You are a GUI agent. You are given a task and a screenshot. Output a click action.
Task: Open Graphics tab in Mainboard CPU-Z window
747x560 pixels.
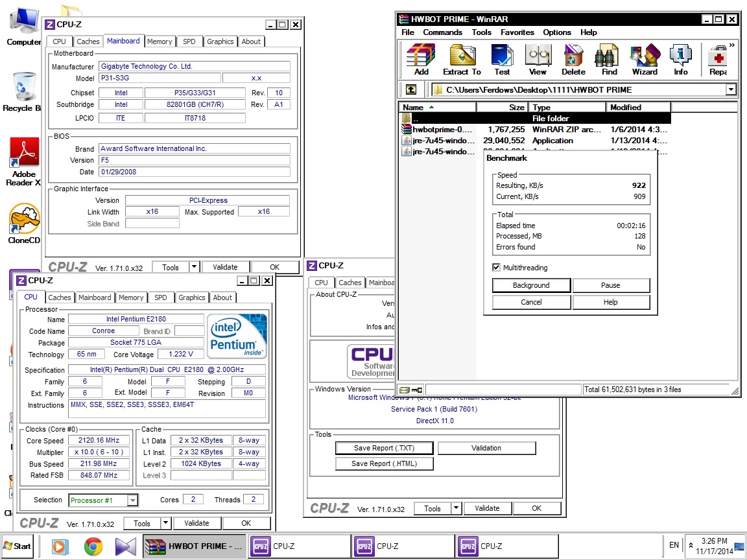click(220, 41)
